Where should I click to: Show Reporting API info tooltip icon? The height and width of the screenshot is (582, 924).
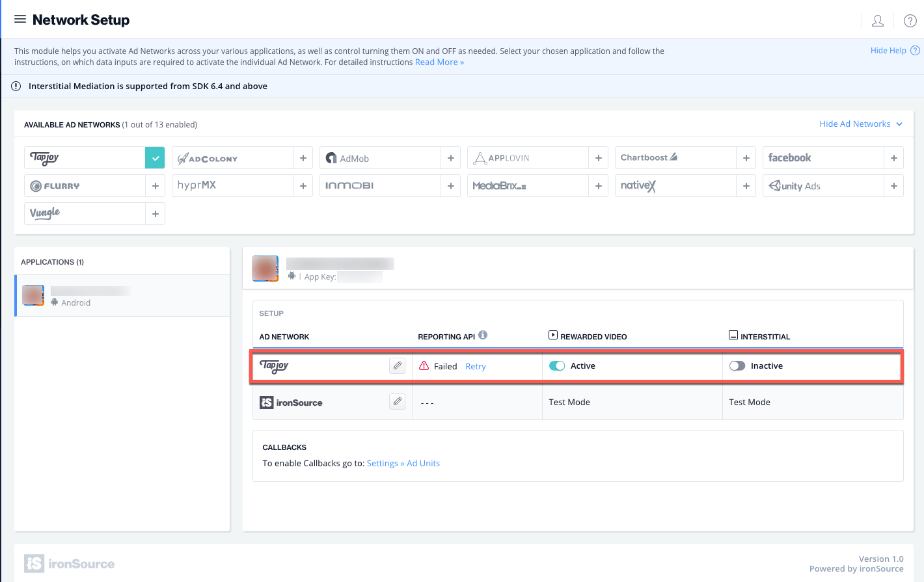[483, 335]
